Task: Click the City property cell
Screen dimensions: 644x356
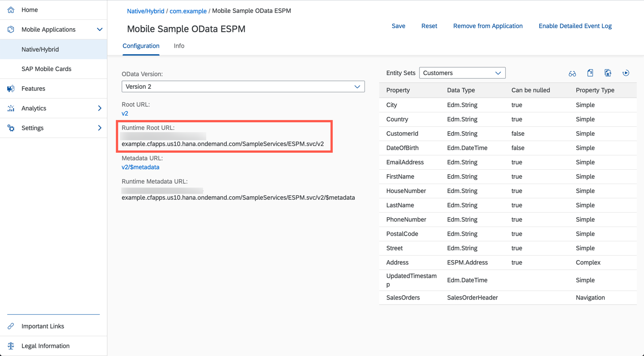Action: point(392,105)
